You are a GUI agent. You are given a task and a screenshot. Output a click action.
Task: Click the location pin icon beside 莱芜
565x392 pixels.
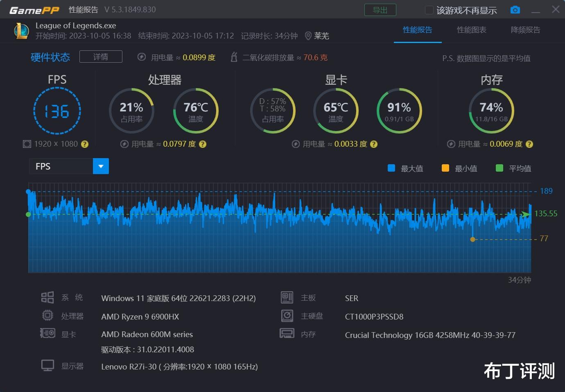[x=308, y=36]
